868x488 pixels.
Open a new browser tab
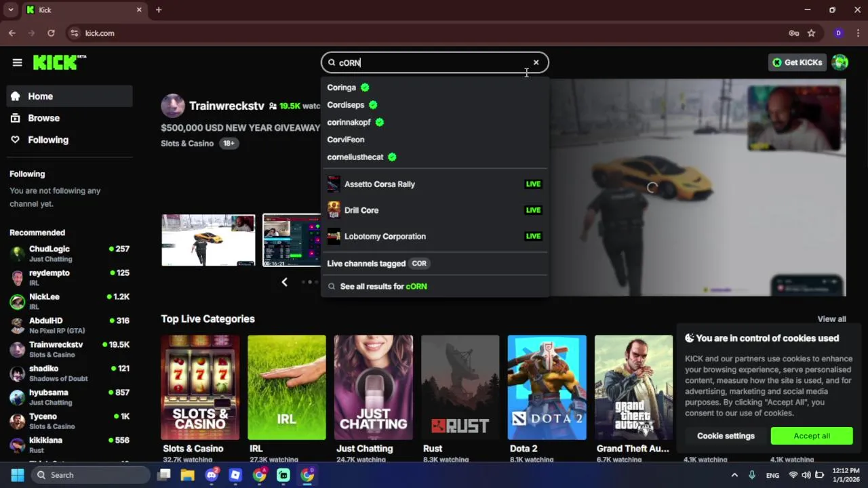(x=159, y=9)
